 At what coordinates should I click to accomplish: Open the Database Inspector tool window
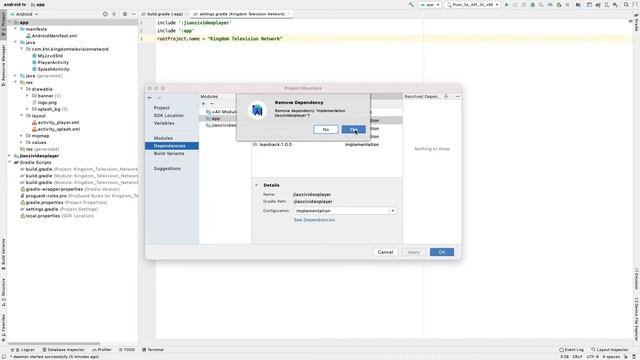click(63, 350)
